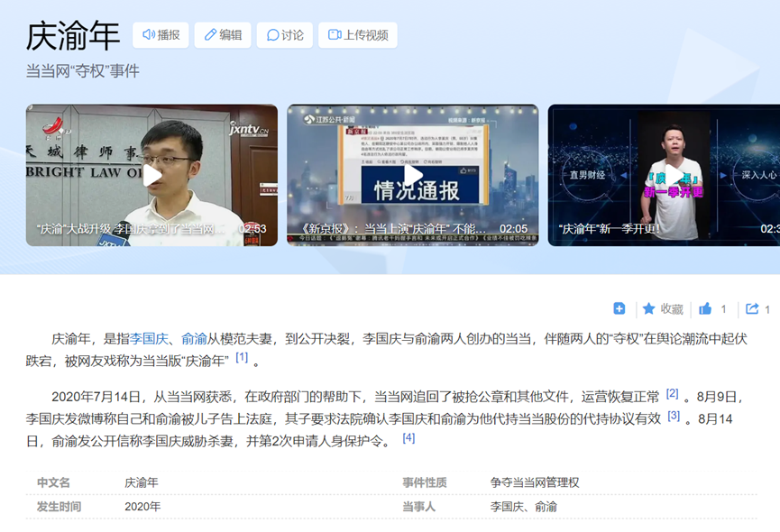Play the 情况通报 news video
The image size is (780, 532).
pyautogui.click(x=412, y=175)
